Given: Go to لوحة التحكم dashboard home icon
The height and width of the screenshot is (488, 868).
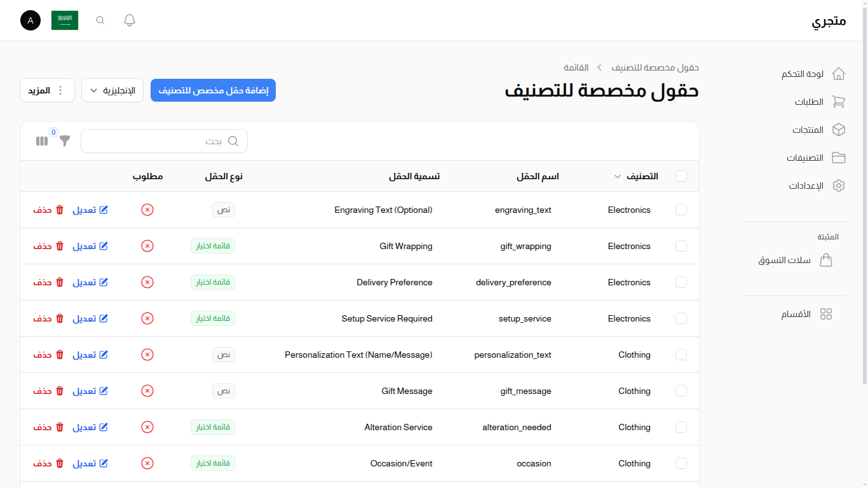Looking at the screenshot, I should tap(839, 74).
